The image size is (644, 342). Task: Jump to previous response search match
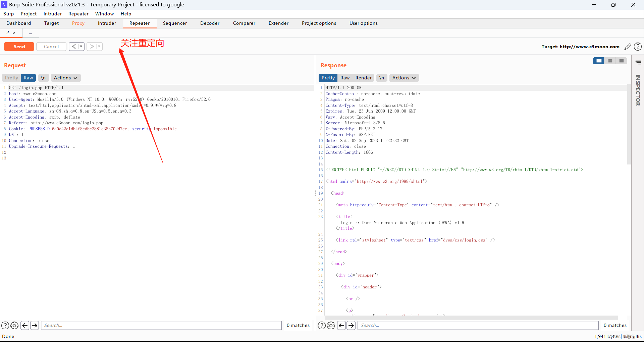(341, 325)
